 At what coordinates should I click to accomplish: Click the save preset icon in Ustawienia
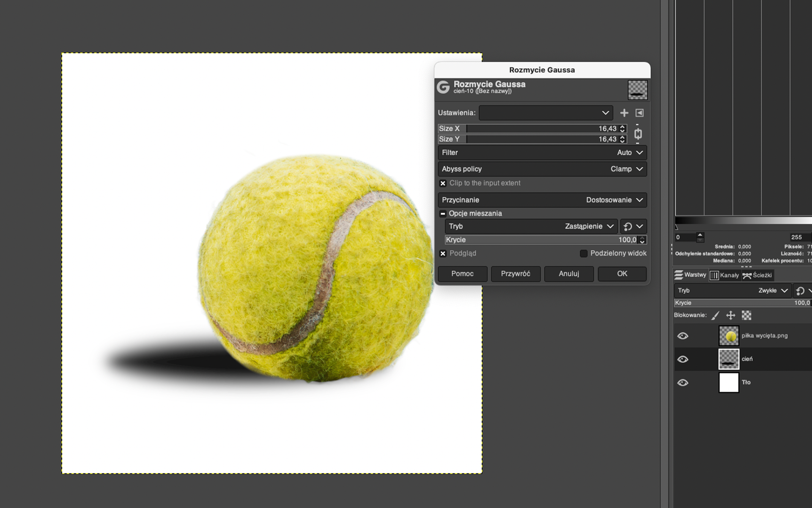tap(623, 112)
